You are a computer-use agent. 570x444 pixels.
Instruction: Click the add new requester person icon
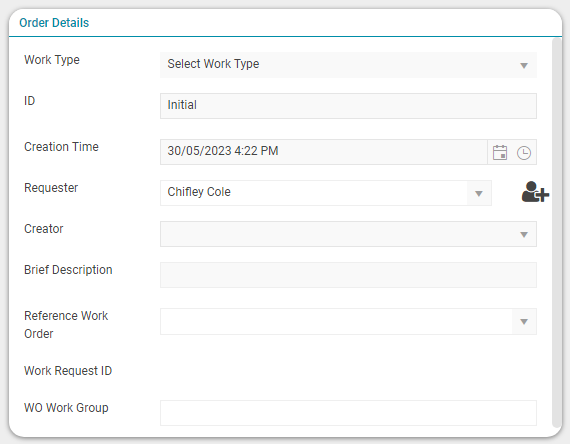[535, 192]
